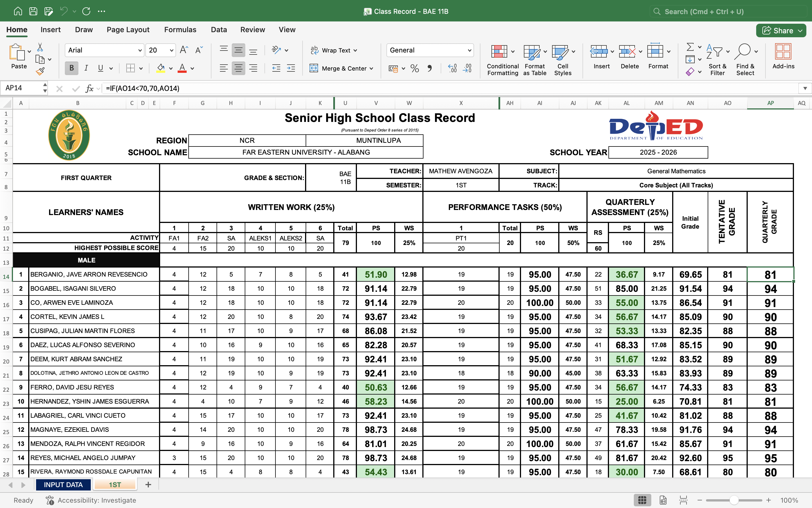Click the Decrease Font Size icon
812x508 pixels.
click(x=199, y=50)
